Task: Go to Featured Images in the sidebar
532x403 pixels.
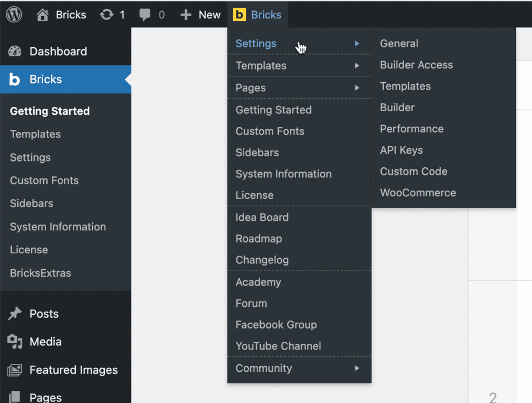Action: [x=73, y=370]
